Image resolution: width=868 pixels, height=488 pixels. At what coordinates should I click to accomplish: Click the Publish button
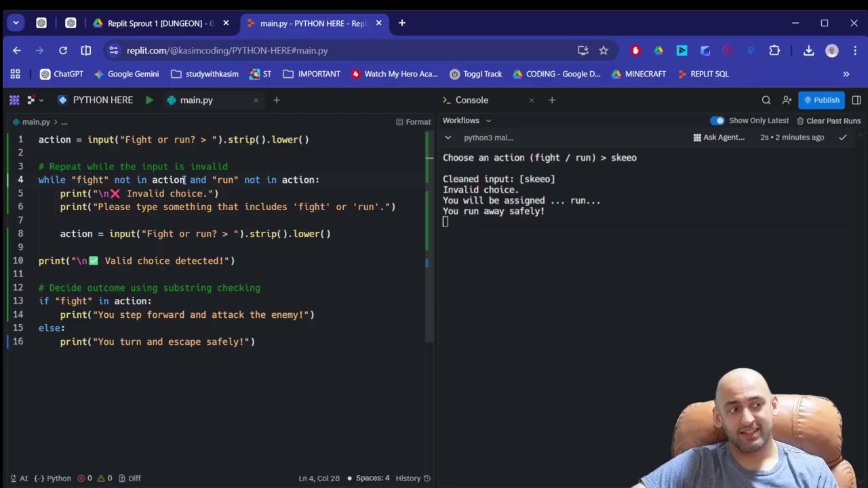click(x=821, y=100)
